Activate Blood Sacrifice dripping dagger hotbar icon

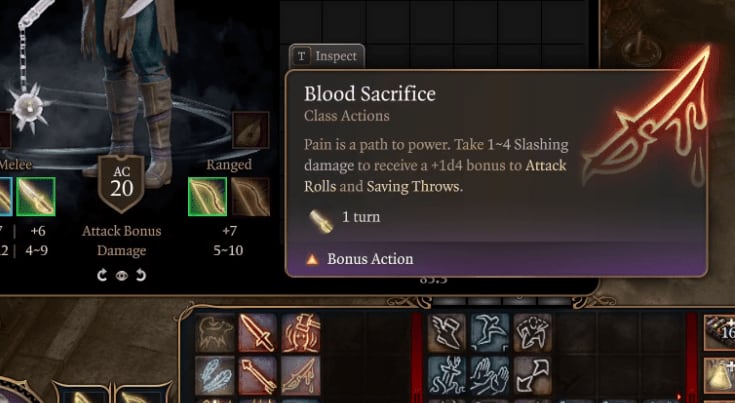coord(300,375)
